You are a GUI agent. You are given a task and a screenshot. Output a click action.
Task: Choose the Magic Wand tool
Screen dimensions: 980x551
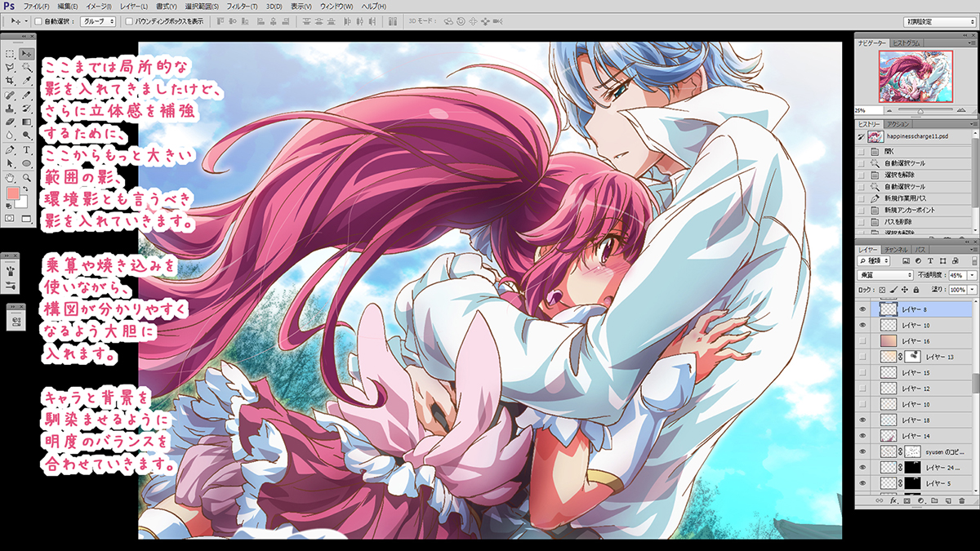[27, 67]
